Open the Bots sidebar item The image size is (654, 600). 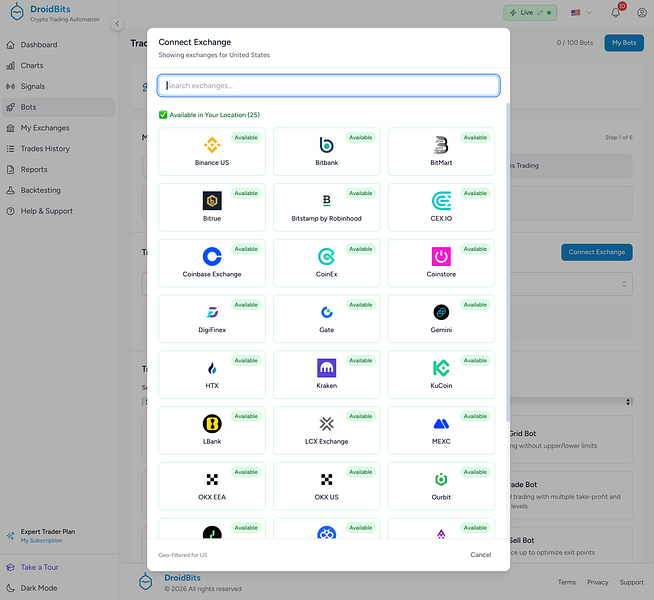[x=58, y=107]
